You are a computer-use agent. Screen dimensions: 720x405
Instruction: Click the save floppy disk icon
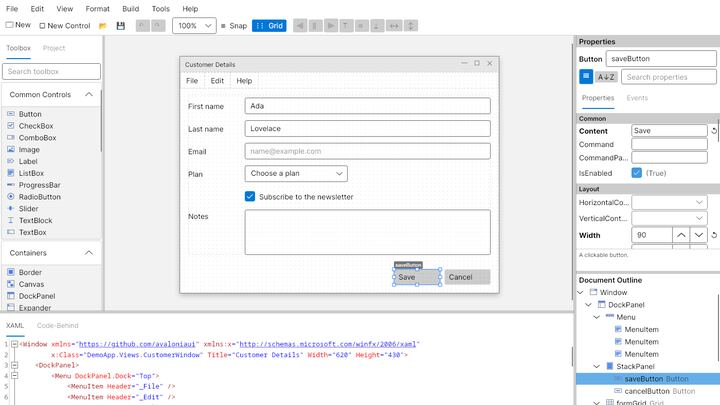[x=121, y=26]
